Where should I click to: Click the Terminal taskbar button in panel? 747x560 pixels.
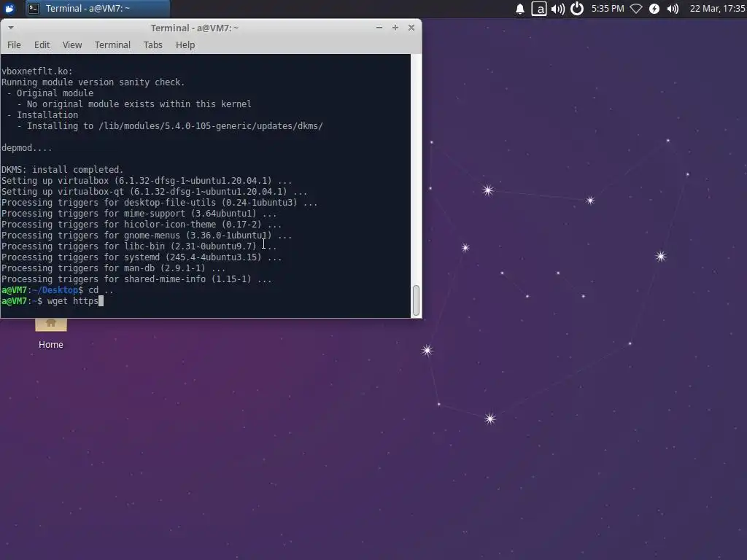click(98, 9)
